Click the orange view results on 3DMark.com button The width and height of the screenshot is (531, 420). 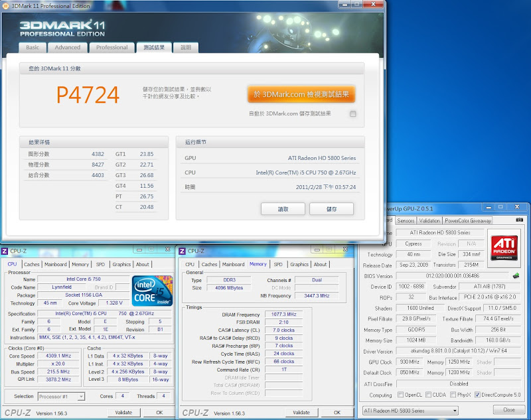tap(301, 94)
